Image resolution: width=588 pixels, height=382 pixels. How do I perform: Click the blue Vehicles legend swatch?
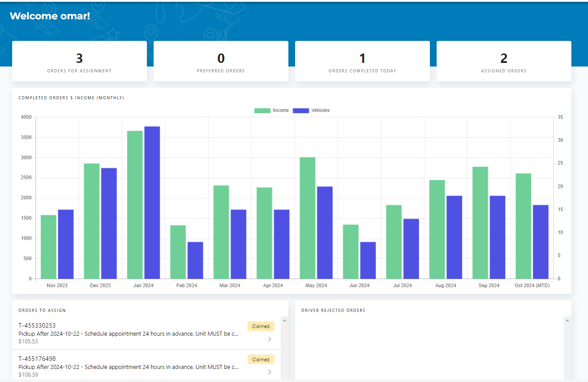coord(301,111)
